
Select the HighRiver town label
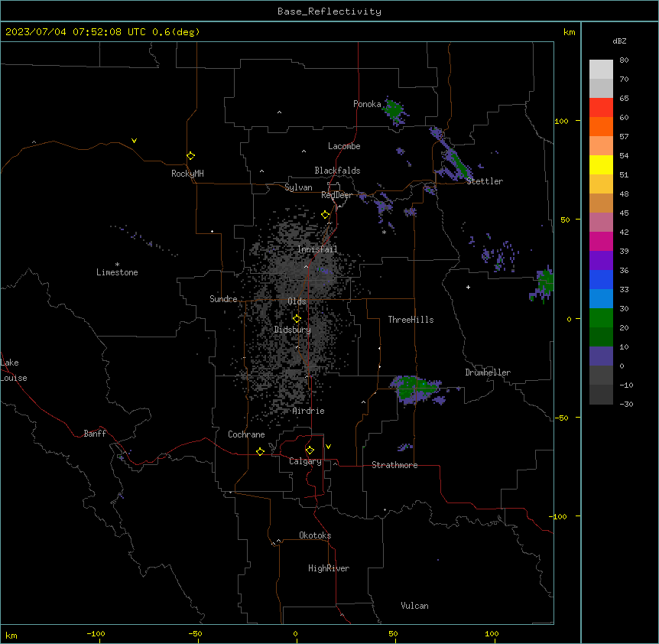329,568
